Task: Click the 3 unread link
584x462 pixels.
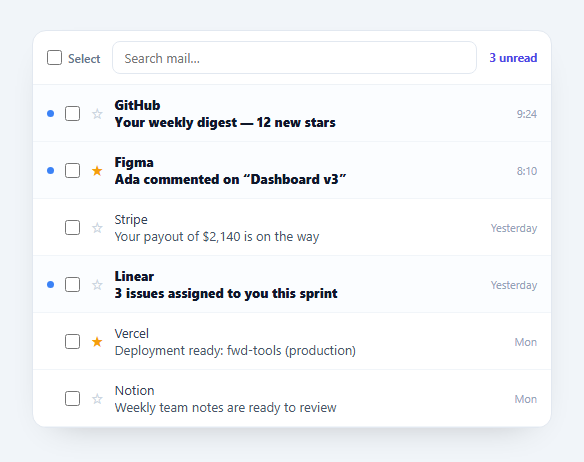Action: coord(513,58)
